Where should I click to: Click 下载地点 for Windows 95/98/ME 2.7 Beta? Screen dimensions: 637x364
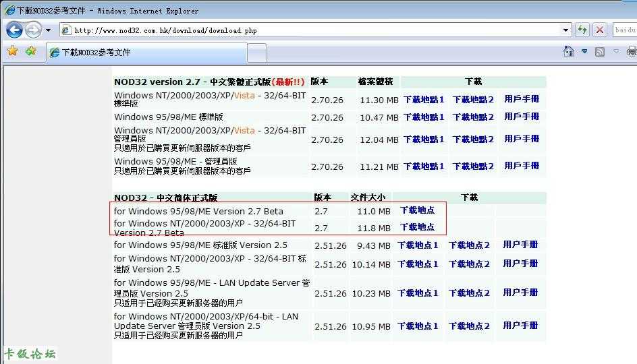(x=417, y=210)
